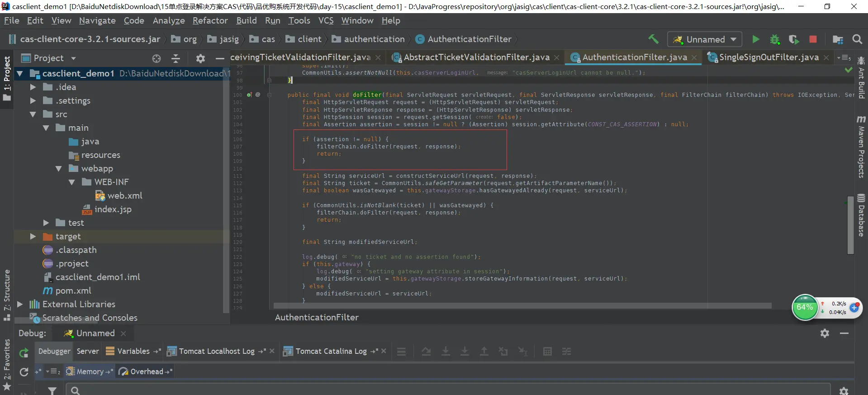
Task: Open Search Everywhere magnifier
Action: coord(857,39)
